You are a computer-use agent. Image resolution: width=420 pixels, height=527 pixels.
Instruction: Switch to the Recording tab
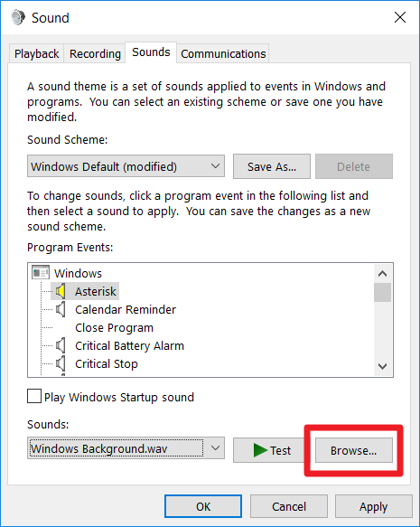(x=95, y=53)
